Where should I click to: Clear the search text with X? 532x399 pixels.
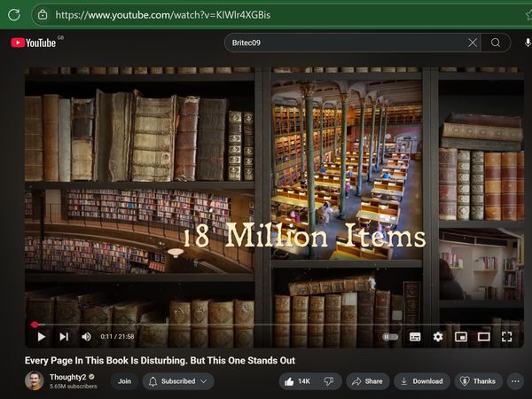(473, 43)
